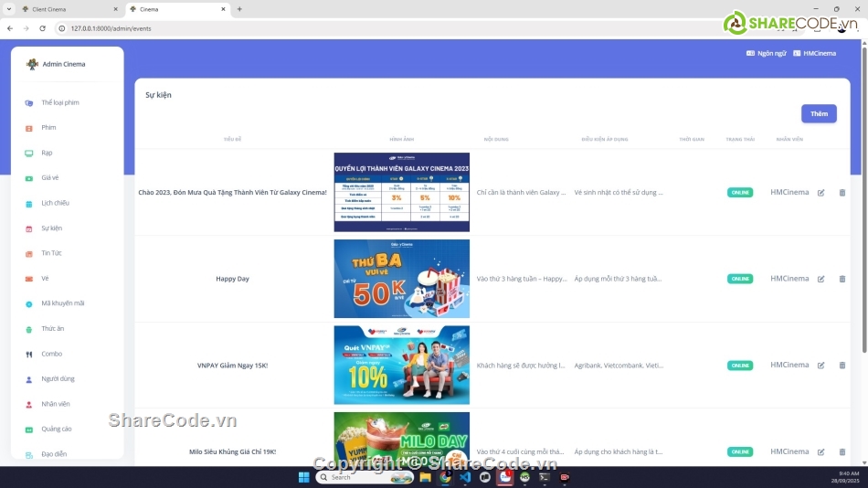Screen dimensions: 868x488
Task: Click the address bar URL
Action: [111, 28]
